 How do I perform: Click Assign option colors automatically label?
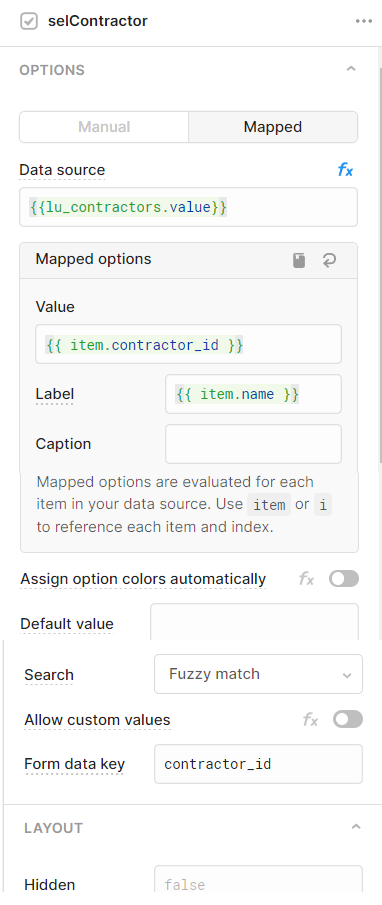143,579
